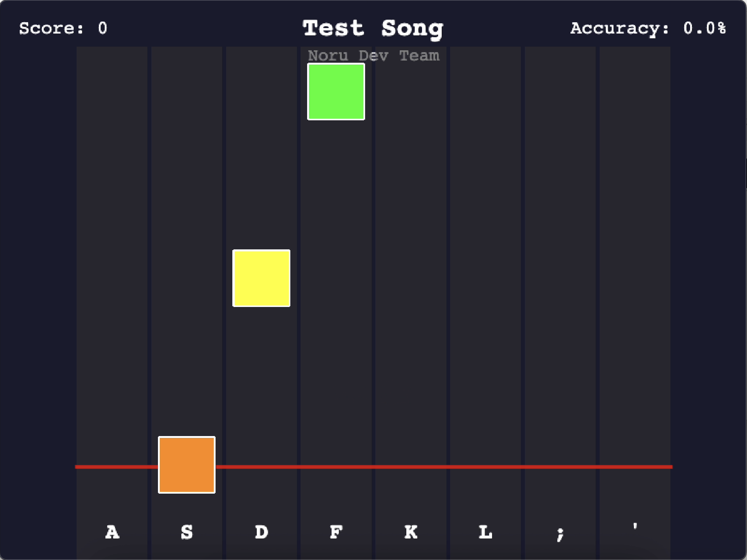Click the Test Song title
The width and height of the screenshot is (747, 560).
[373, 28]
